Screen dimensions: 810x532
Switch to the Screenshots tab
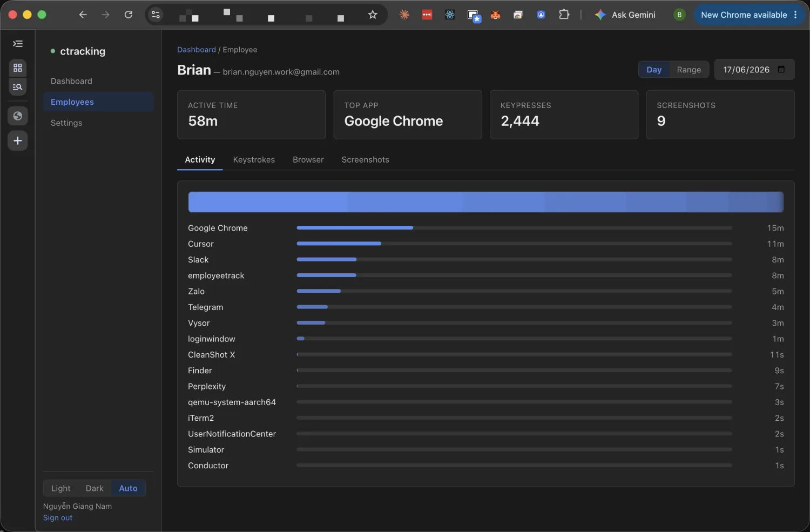coord(366,160)
